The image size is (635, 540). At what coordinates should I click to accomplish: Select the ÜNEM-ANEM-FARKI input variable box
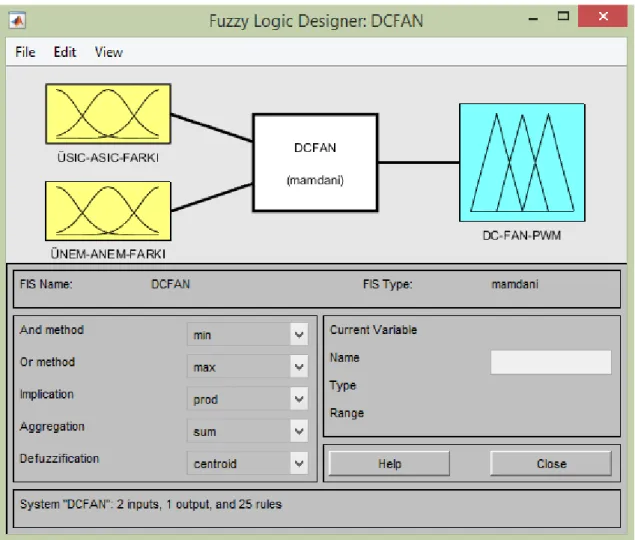[108, 211]
